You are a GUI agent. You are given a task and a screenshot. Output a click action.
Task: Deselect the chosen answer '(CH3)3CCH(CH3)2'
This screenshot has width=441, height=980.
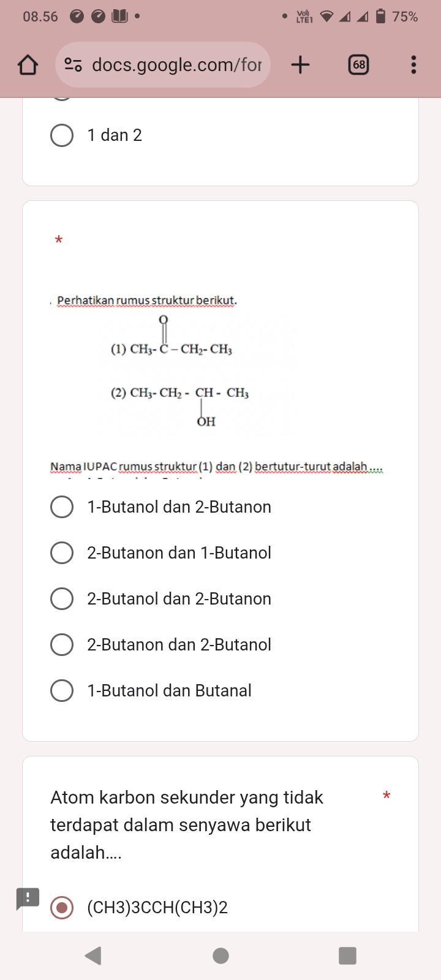(x=62, y=908)
